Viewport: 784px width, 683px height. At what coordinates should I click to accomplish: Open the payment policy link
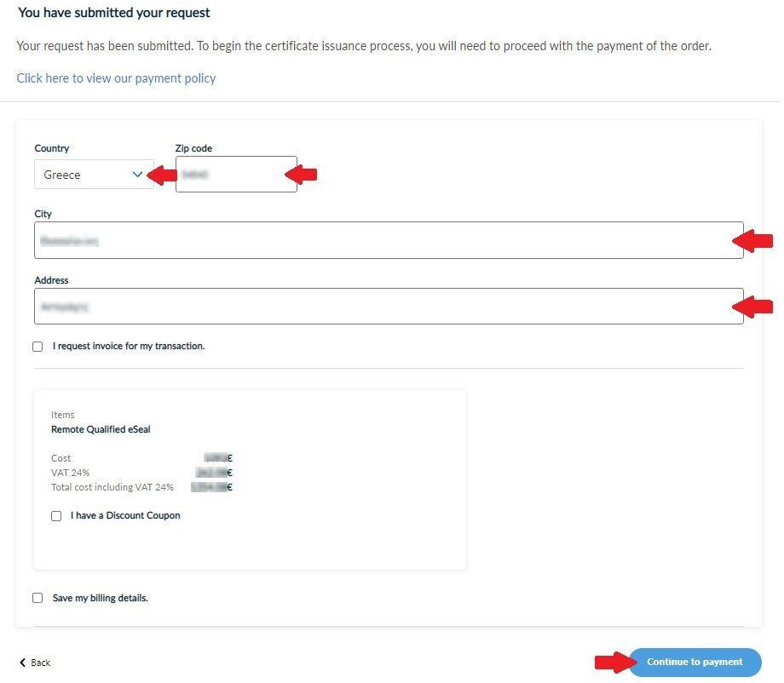coord(116,78)
